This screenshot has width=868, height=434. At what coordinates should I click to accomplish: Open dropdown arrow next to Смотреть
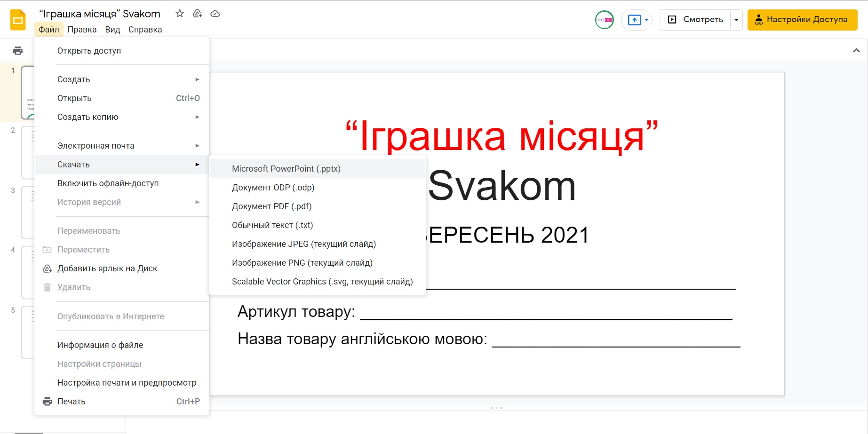[x=736, y=20]
